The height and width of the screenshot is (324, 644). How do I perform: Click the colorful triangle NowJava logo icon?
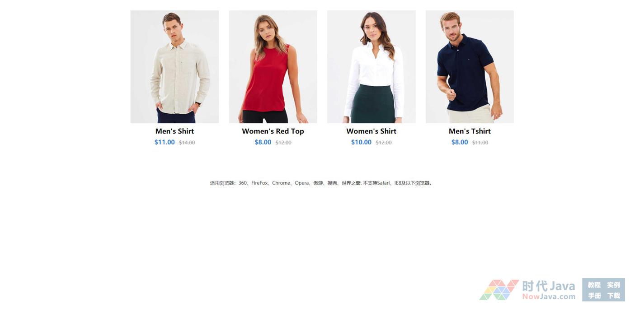(499, 290)
